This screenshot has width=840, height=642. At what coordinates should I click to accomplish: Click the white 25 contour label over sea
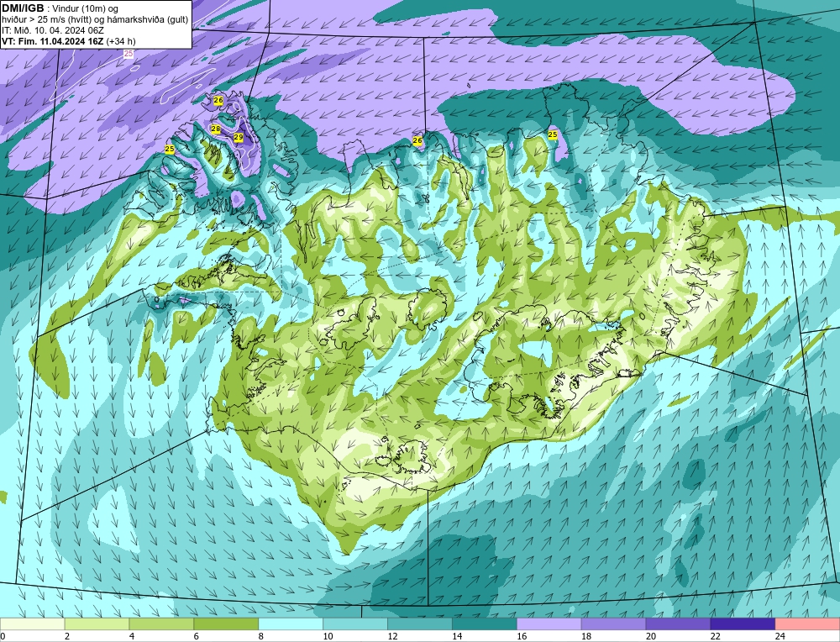129,54
